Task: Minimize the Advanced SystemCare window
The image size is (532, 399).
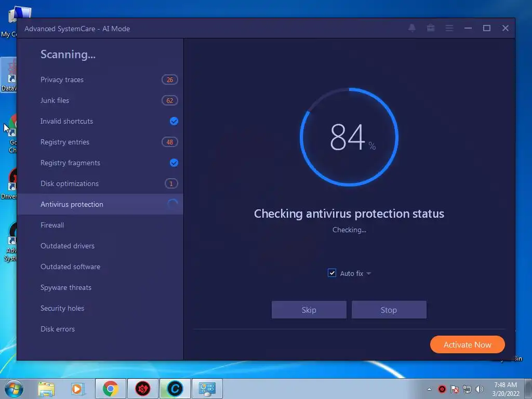Action: [468, 28]
